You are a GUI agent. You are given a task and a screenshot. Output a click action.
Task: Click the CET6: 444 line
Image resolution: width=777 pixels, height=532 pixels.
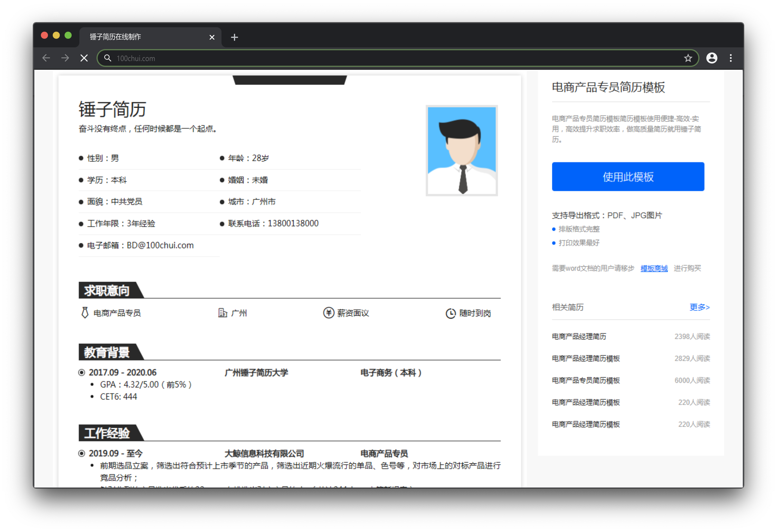(x=118, y=397)
